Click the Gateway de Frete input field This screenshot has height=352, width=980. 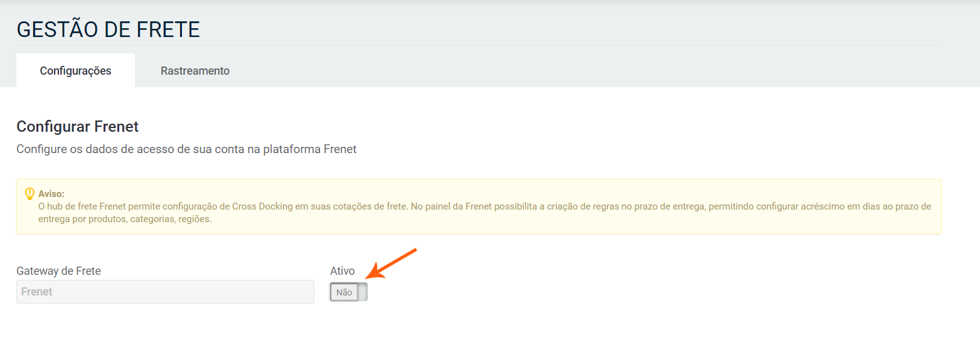click(165, 292)
